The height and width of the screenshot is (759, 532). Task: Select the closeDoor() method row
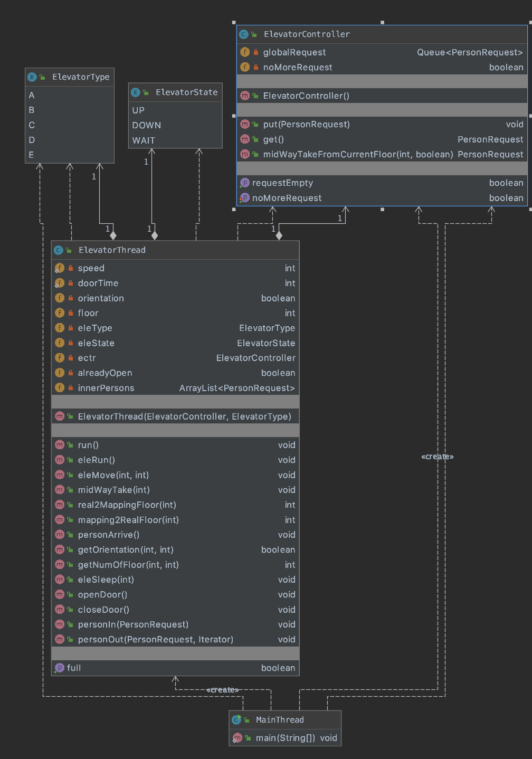pyautogui.click(x=175, y=610)
